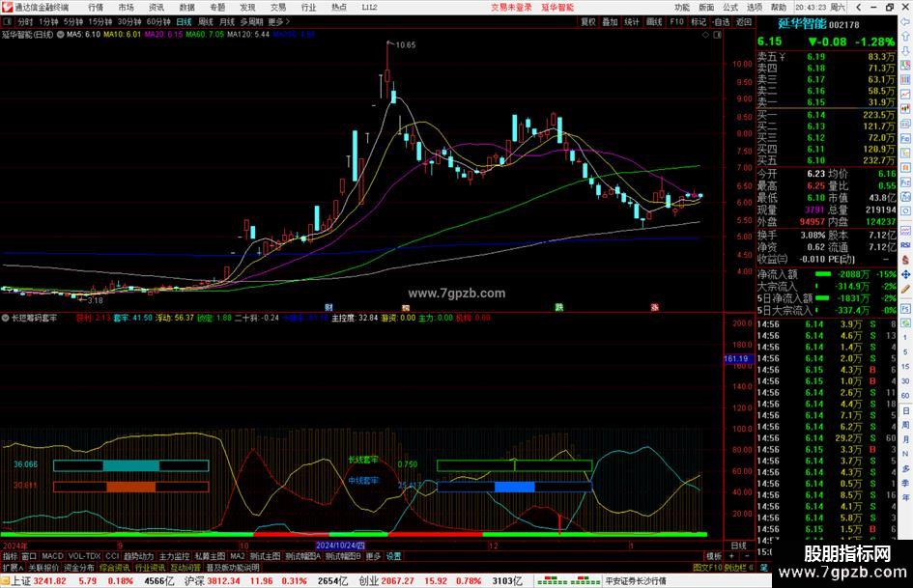913x588 pixels.
Task: Open the 复权 adjustment dropdown
Action: (x=588, y=22)
